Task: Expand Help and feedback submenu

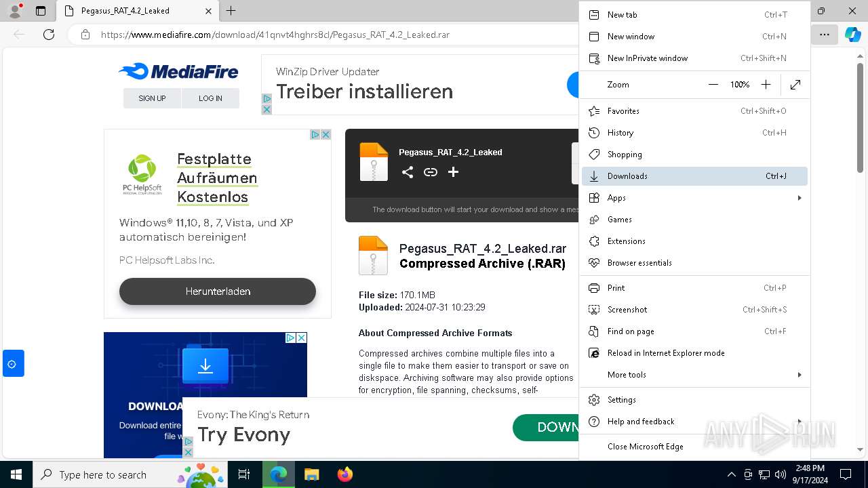Action: pos(694,422)
